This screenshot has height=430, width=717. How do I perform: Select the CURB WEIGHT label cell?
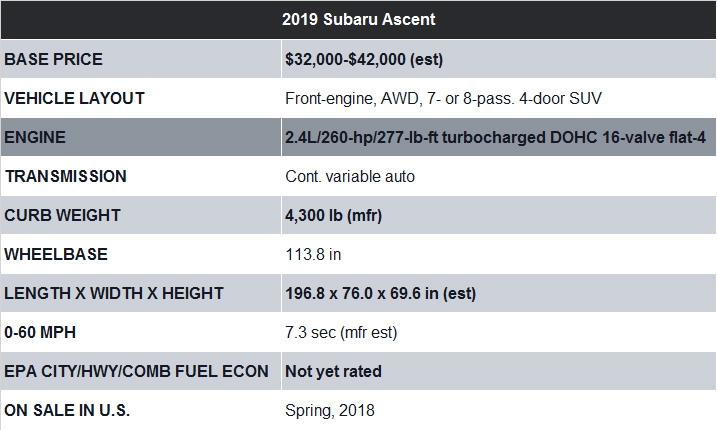tap(141, 215)
